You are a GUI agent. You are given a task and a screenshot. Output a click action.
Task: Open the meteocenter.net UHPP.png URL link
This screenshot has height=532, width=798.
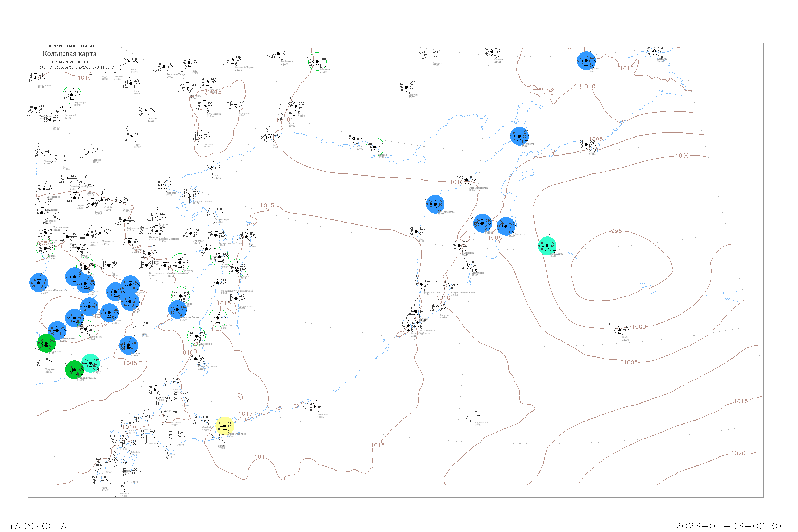pyautogui.click(x=75, y=68)
